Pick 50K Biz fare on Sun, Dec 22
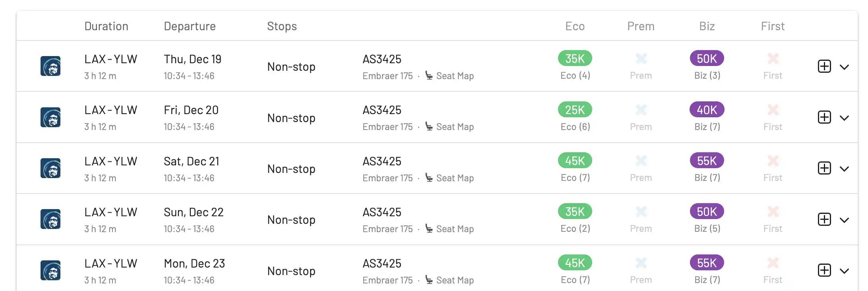868x291 pixels. tap(707, 211)
